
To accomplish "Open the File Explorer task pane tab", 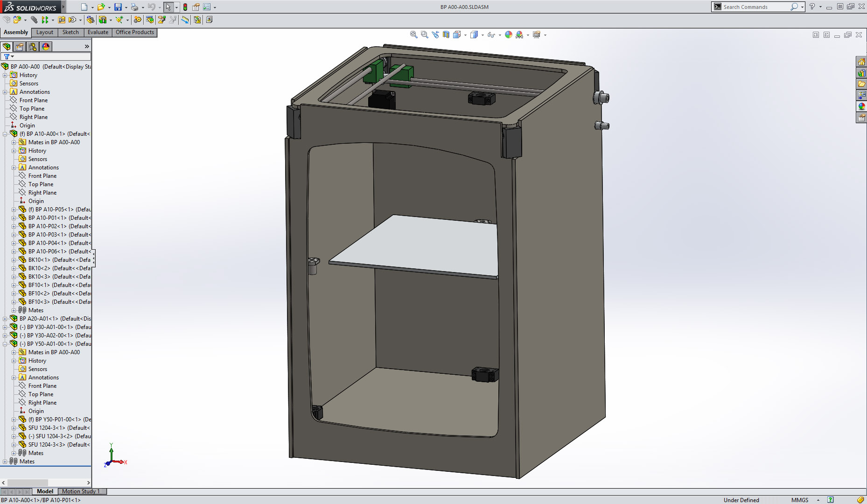I will 861,84.
